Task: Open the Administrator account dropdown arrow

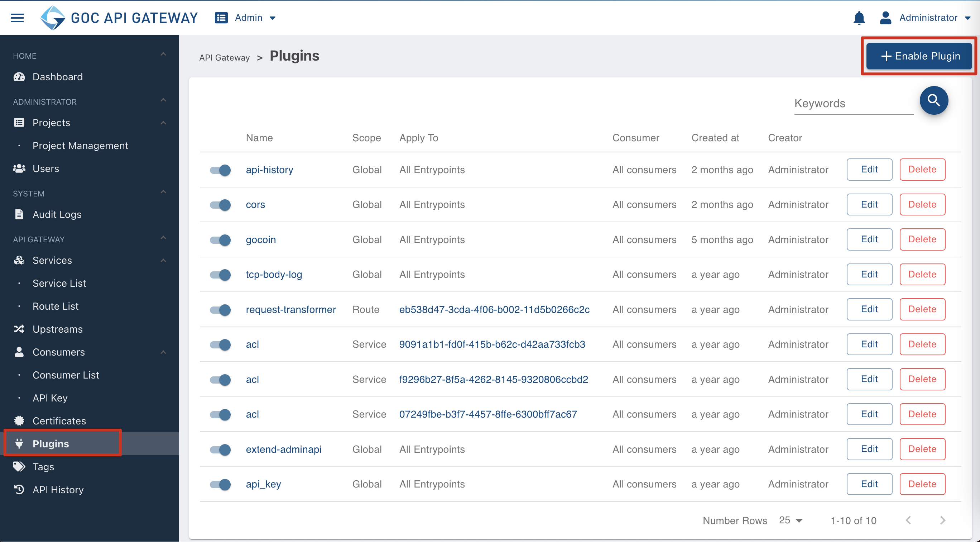Action: [x=967, y=18]
